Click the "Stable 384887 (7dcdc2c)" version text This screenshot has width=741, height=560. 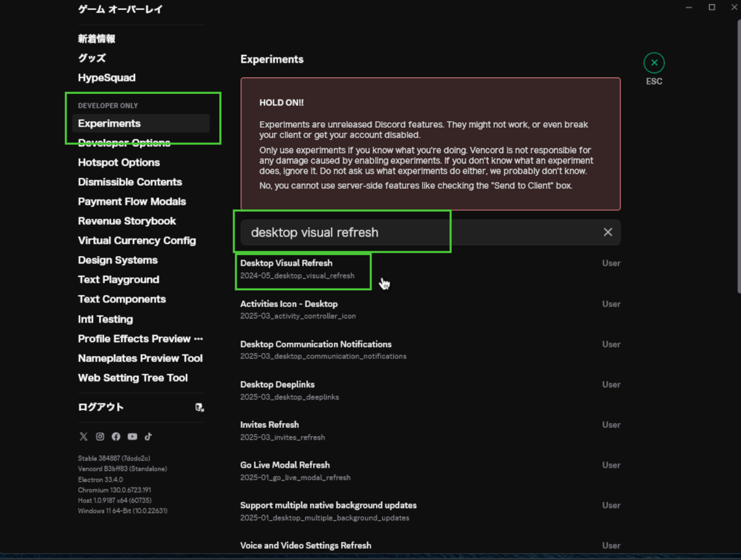point(114,458)
